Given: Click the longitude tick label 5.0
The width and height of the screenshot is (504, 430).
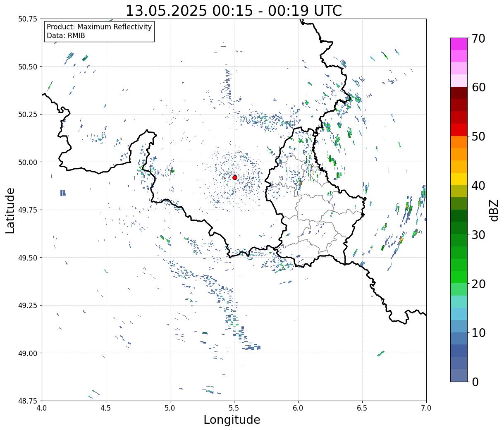Looking at the screenshot, I should (170, 408).
